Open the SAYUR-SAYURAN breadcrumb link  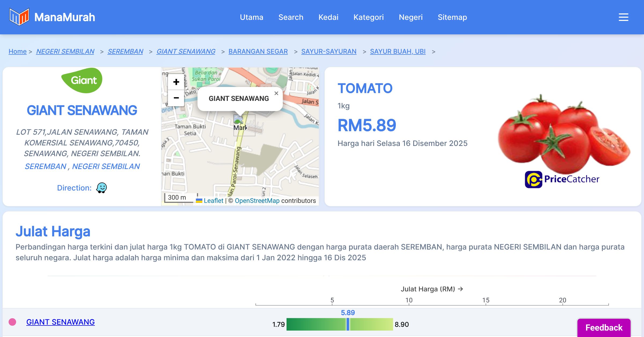click(329, 51)
